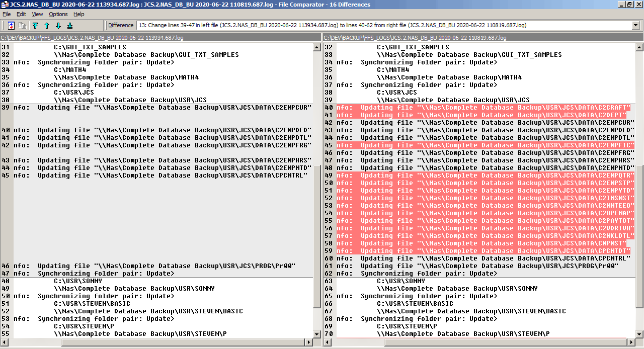The height and width of the screenshot is (349, 644).
Task: Click the Difference label in toolbar
Action: coord(121,25)
